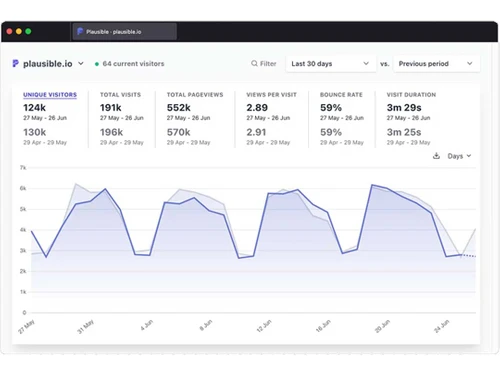500x375 pixels.
Task: Open the Filter button
Action: pyautogui.click(x=264, y=63)
